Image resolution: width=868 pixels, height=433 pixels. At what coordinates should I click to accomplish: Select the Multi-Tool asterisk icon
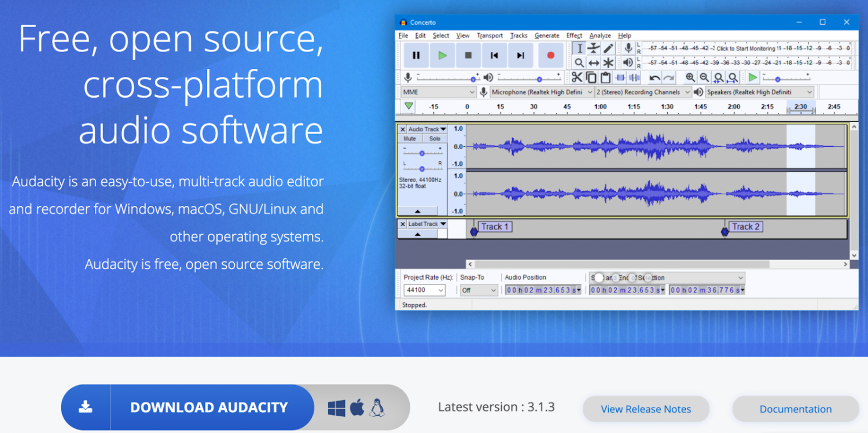608,62
